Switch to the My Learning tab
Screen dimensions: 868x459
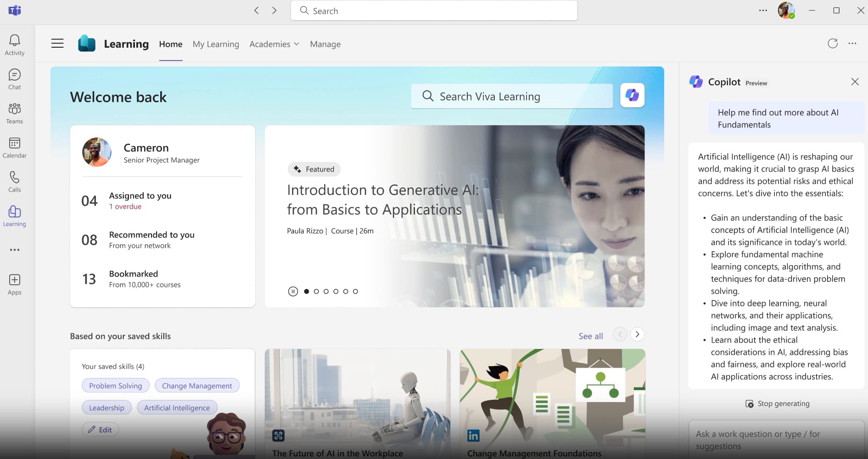pos(216,44)
